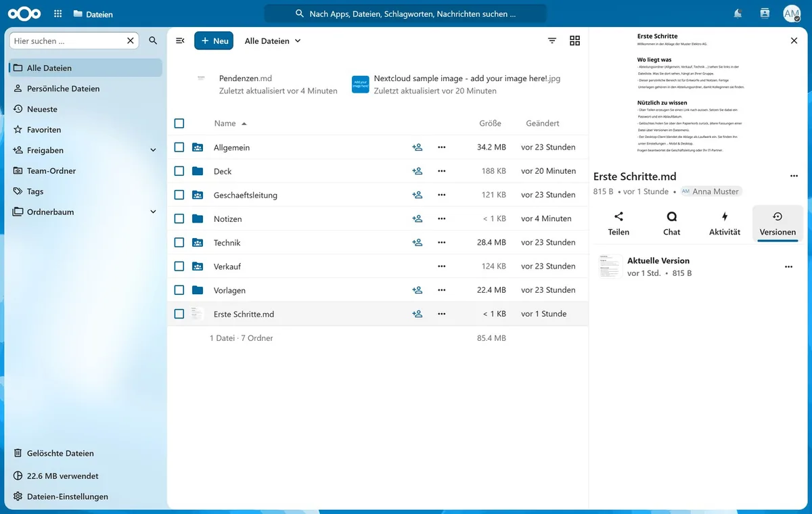Open actions menu for Verkauf row
Screen dimensions: 812x514
pos(442,266)
